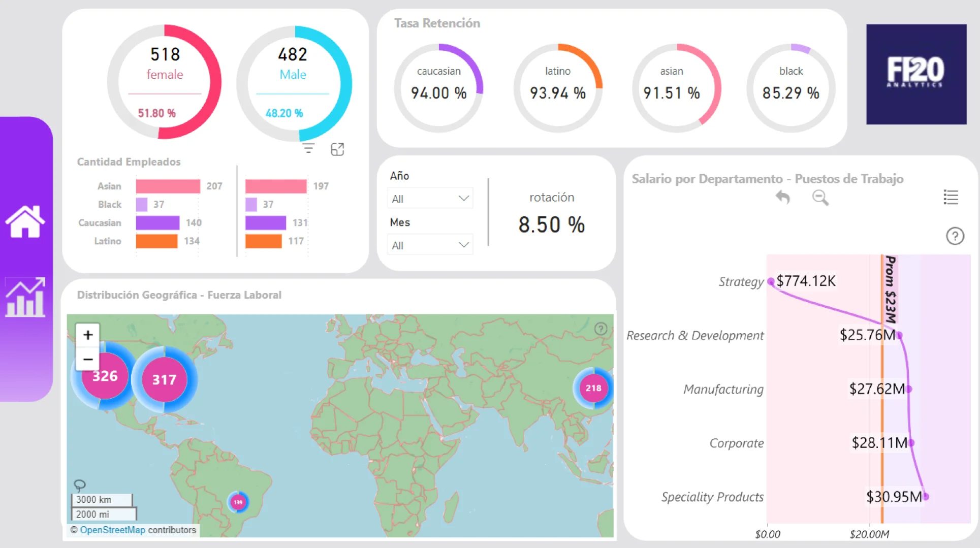Screen dimensions: 980x548
Task: Select the Manufacturing $27.62M data point
Action: tap(908, 389)
